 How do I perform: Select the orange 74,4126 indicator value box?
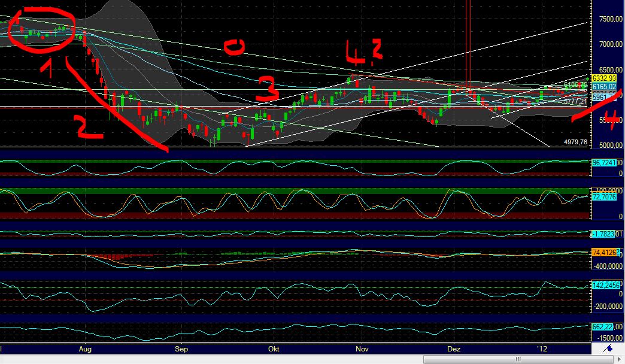[603, 253]
